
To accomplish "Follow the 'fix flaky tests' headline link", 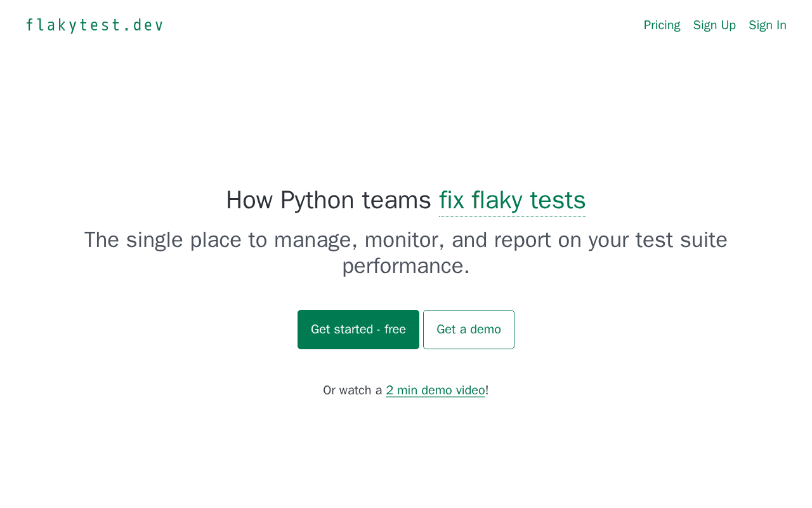I will point(512,201).
